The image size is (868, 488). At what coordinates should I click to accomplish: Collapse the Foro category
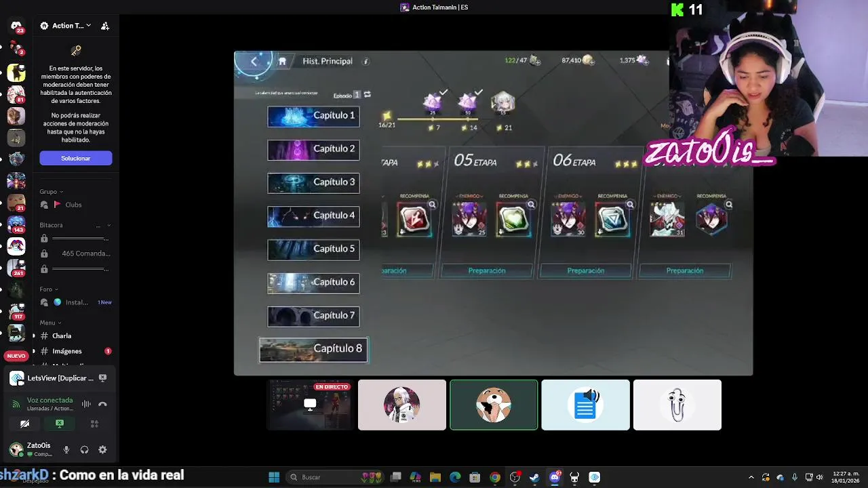[x=49, y=289]
